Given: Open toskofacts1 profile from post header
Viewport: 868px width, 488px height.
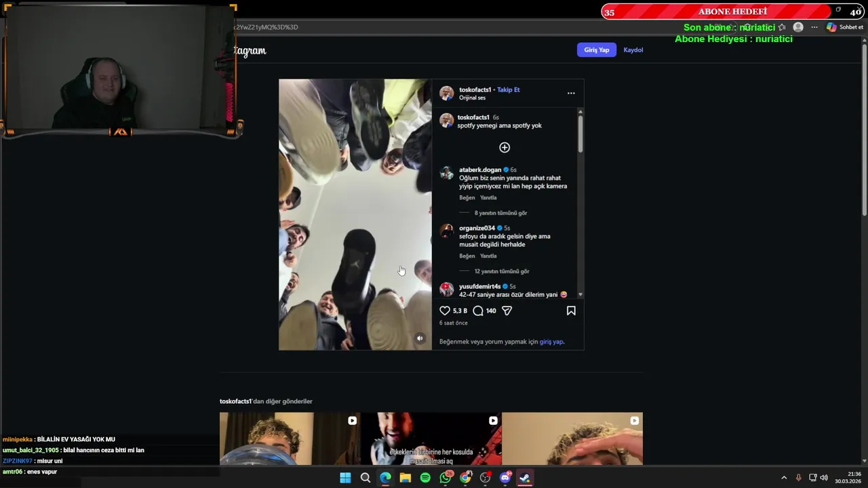Looking at the screenshot, I should pos(475,89).
